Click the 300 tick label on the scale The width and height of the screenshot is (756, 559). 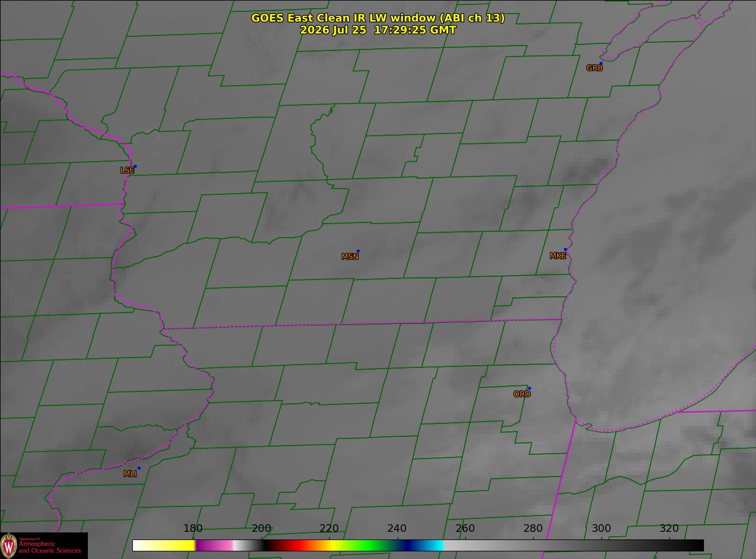pyautogui.click(x=601, y=528)
